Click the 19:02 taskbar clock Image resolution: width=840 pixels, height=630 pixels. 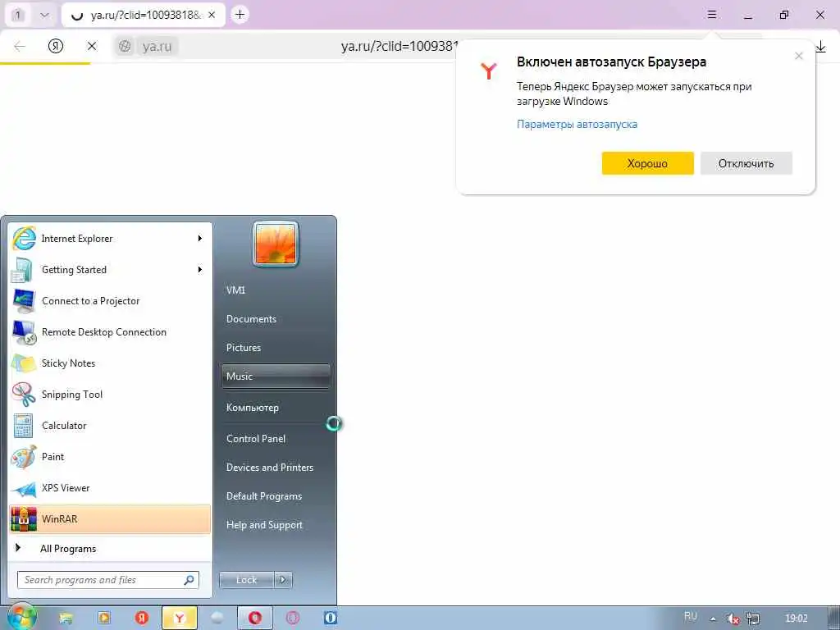797,619
